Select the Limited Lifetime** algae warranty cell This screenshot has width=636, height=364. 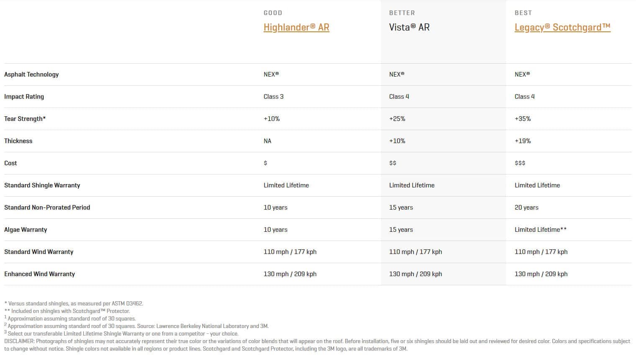click(541, 230)
